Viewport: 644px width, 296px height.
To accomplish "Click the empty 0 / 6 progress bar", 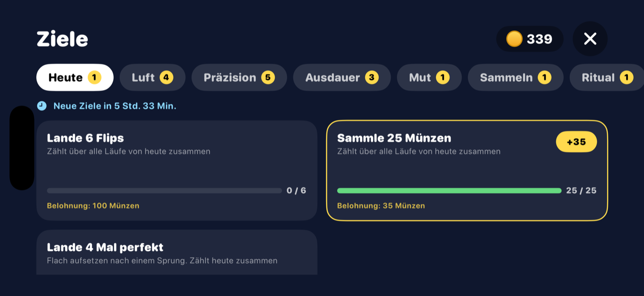I will pyautogui.click(x=165, y=190).
